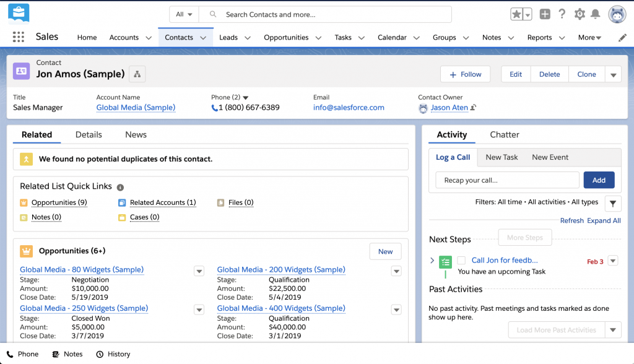Open Global Media - 250 Widgets (Sample)
Viewport: 634px width, 364px height.
[x=84, y=308]
